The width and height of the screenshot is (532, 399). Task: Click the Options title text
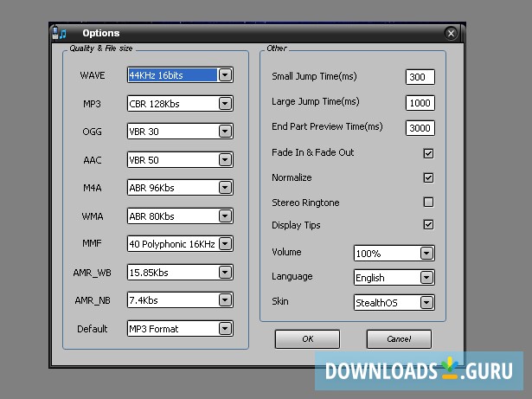click(x=100, y=33)
